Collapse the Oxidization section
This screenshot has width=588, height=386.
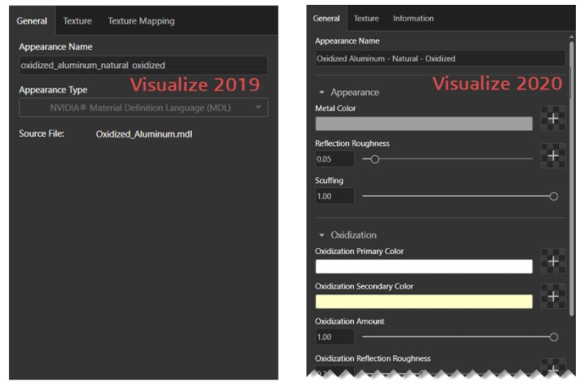pos(322,235)
